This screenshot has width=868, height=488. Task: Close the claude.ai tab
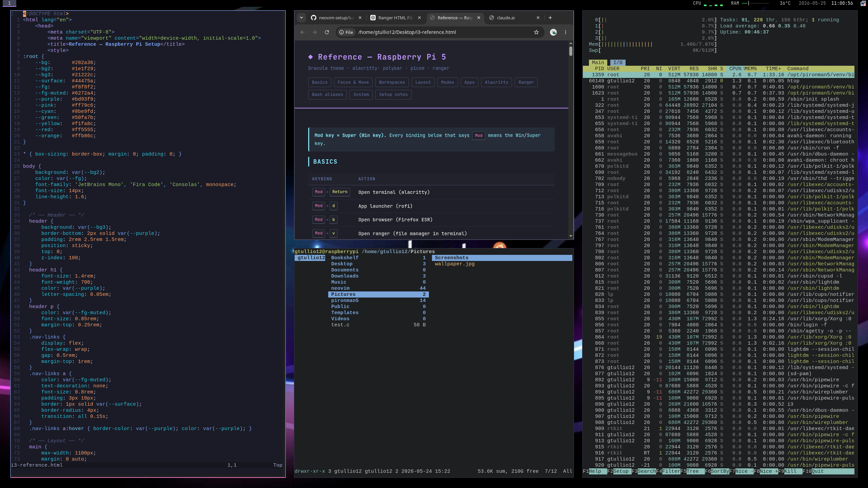(538, 18)
